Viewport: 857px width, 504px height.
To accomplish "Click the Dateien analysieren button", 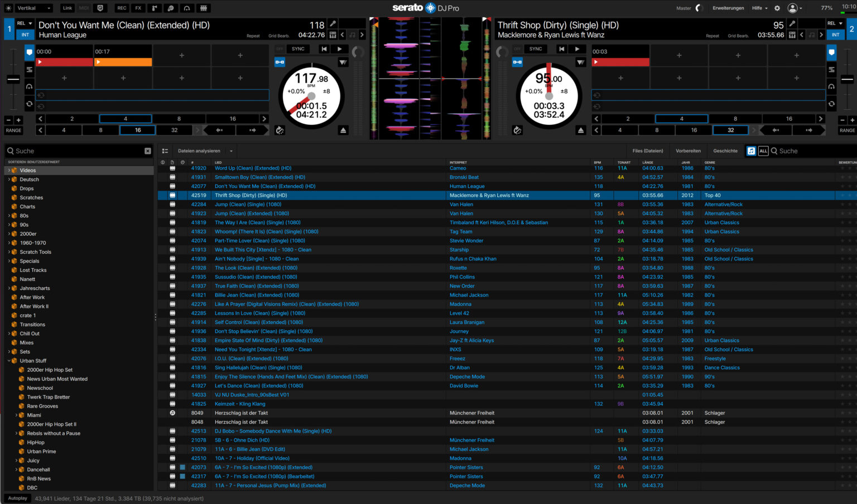I will [x=199, y=151].
